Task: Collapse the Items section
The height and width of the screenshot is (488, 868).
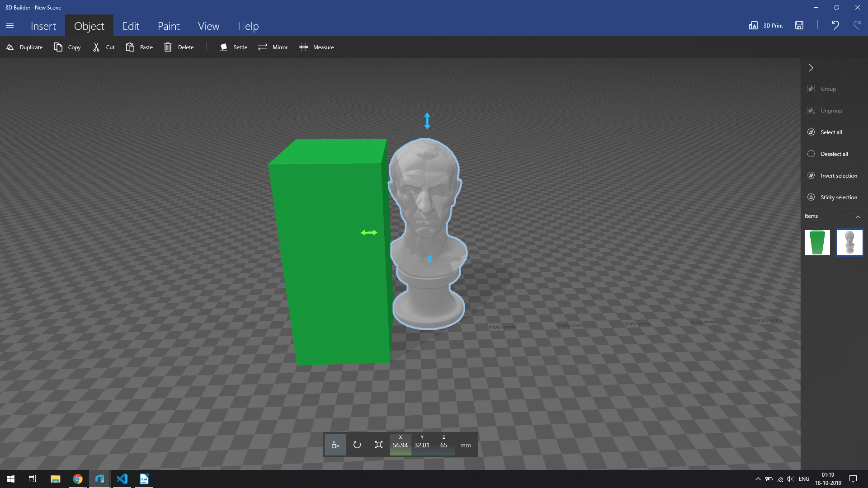Action: click(x=859, y=217)
